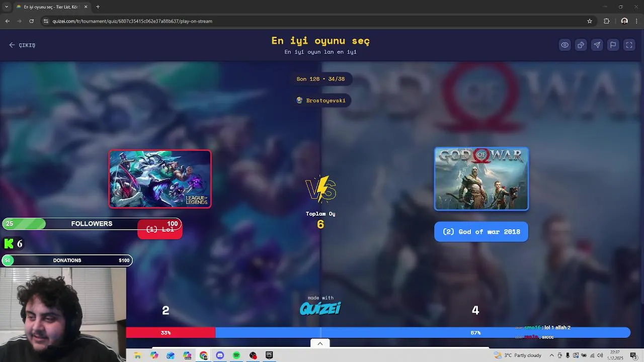Close the current browser tab
Image resolution: width=644 pixels, height=362 pixels.
(x=86, y=7)
